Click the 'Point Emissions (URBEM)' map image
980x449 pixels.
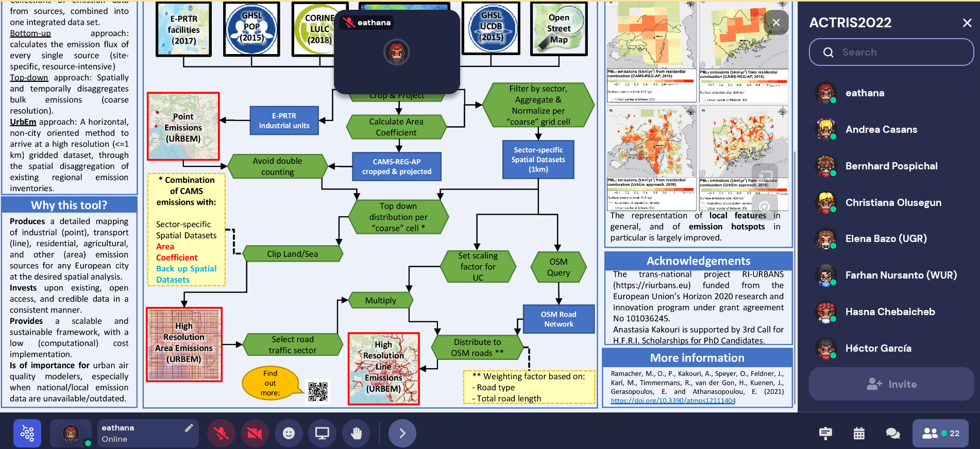[183, 127]
